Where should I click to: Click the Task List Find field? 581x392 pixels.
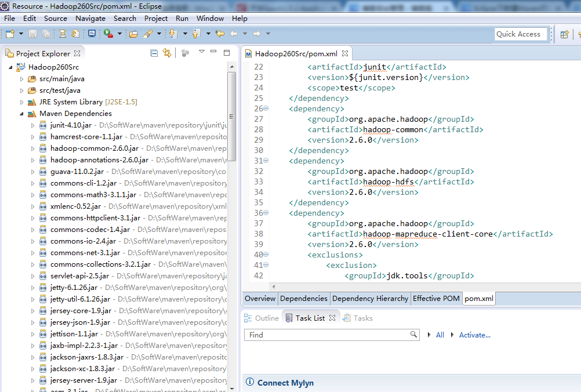coord(332,335)
